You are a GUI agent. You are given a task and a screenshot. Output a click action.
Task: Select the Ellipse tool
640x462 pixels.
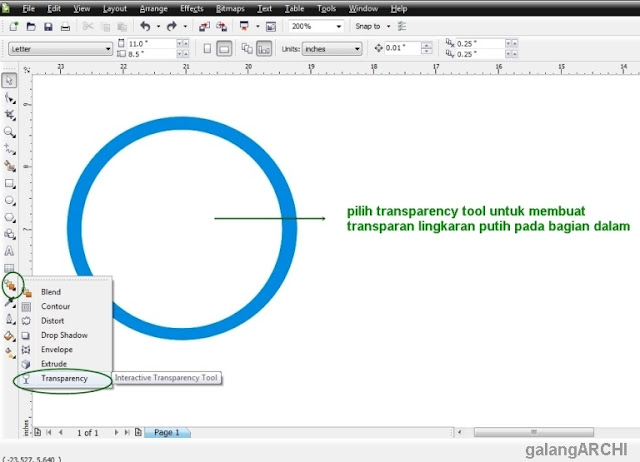[x=10, y=200]
